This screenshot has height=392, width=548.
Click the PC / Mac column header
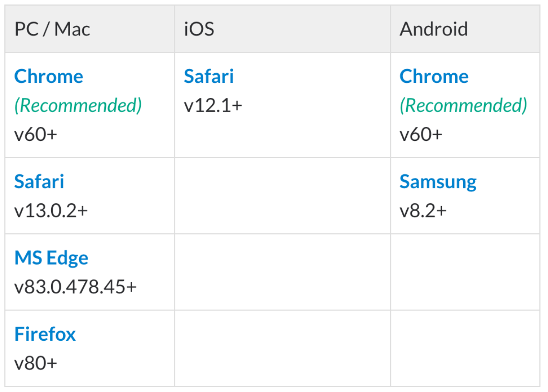click(x=52, y=29)
